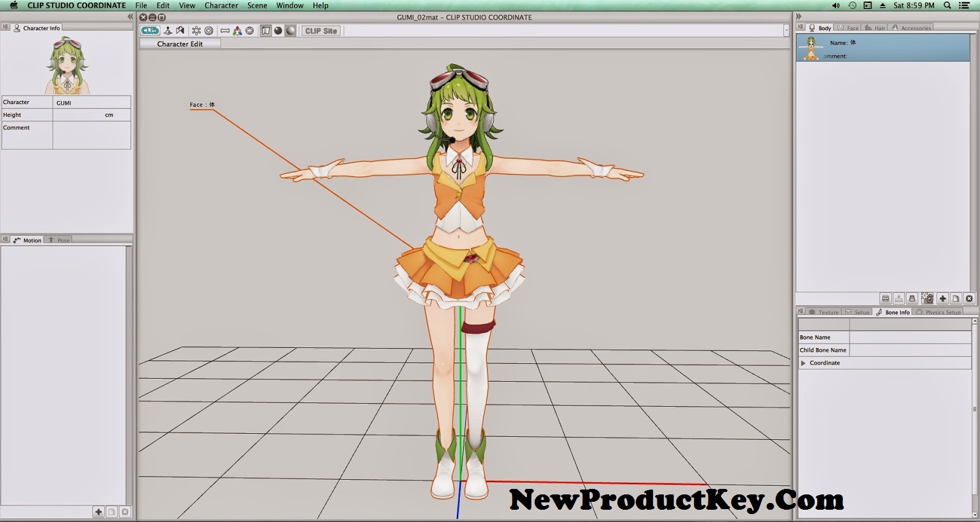This screenshot has height=522, width=980.
Task: Switch to dark sphere shading mode
Action: [x=278, y=31]
